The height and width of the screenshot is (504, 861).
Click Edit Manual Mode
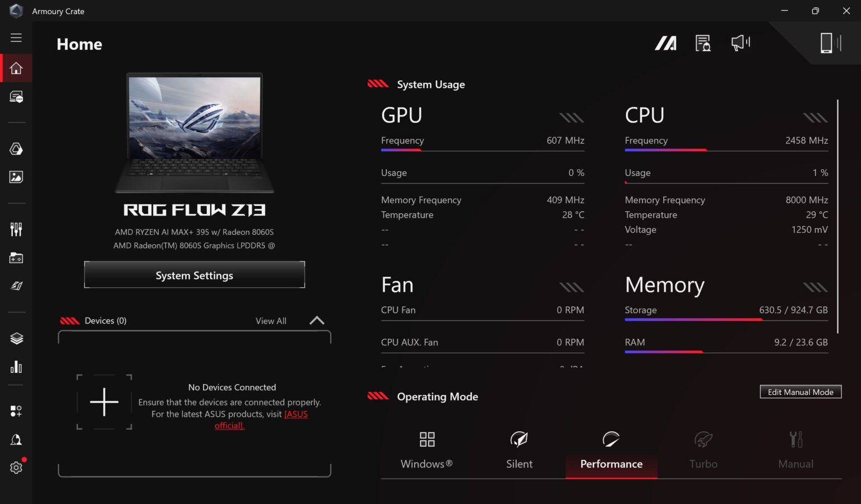coord(800,391)
